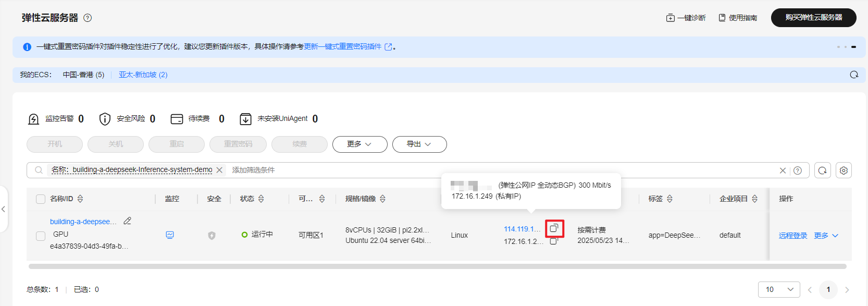Open the building-a-deepsee... server link
Image resolution: width=868 pixels, height=306 pixels.
[x=83, y=222]
